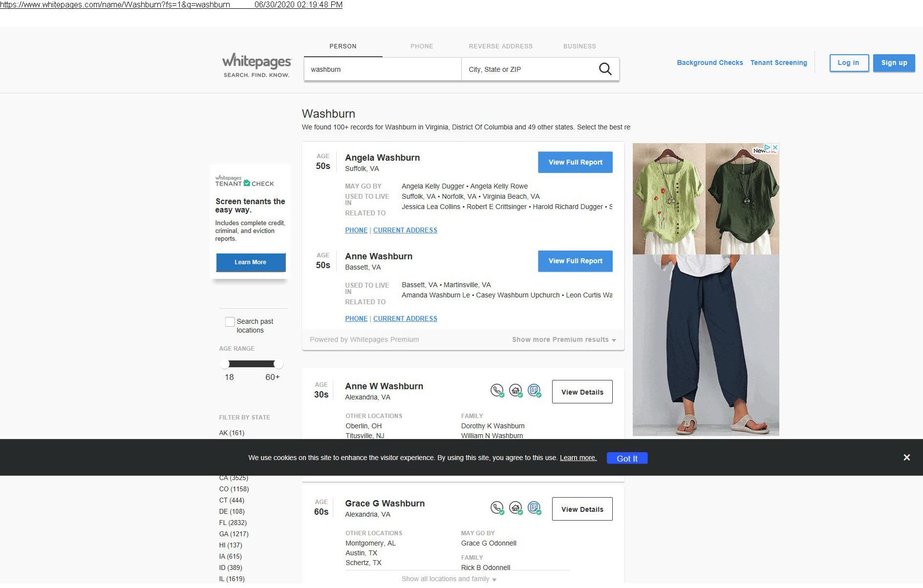The image size is (923, 588).
Task: Click the age range slider's right handle
Action: pyautogui.click(x=278, y=364)
